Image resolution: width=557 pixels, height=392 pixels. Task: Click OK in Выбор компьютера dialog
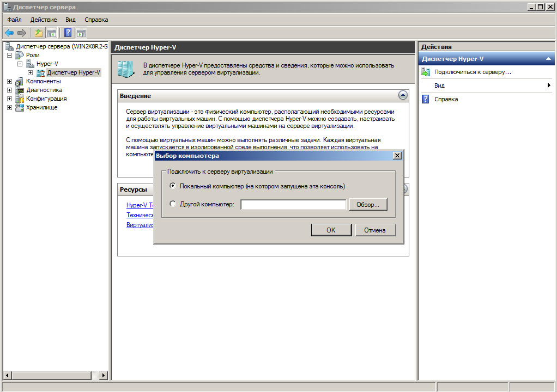(331, 230)
